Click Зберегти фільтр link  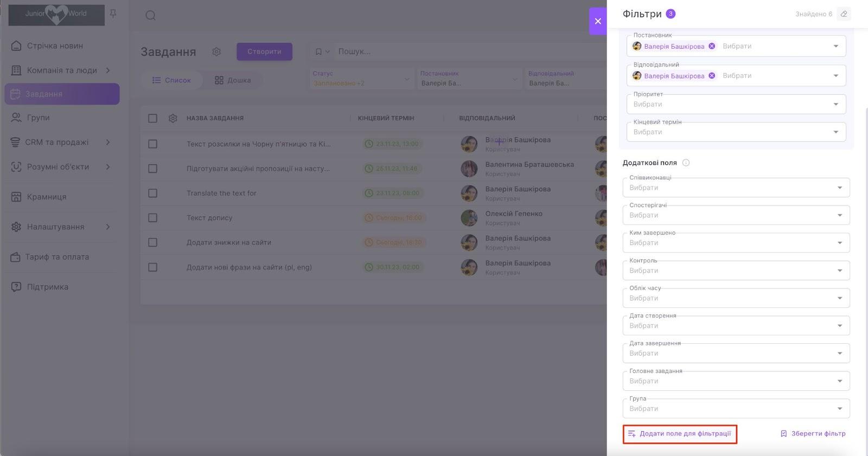(x=813, y=434)
